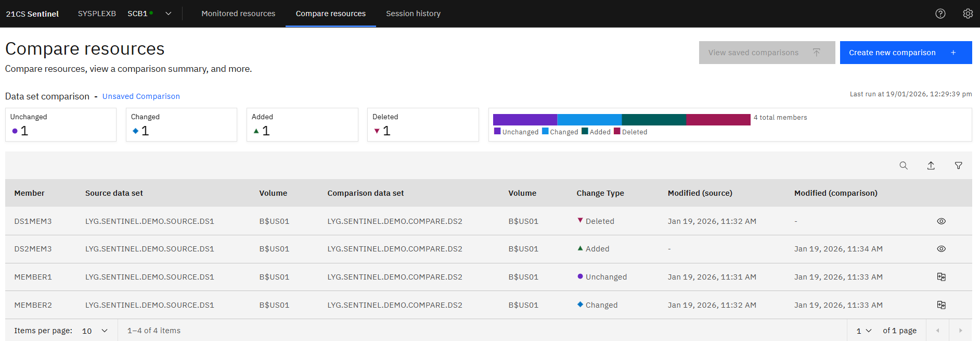Click the export table icon

931,166
